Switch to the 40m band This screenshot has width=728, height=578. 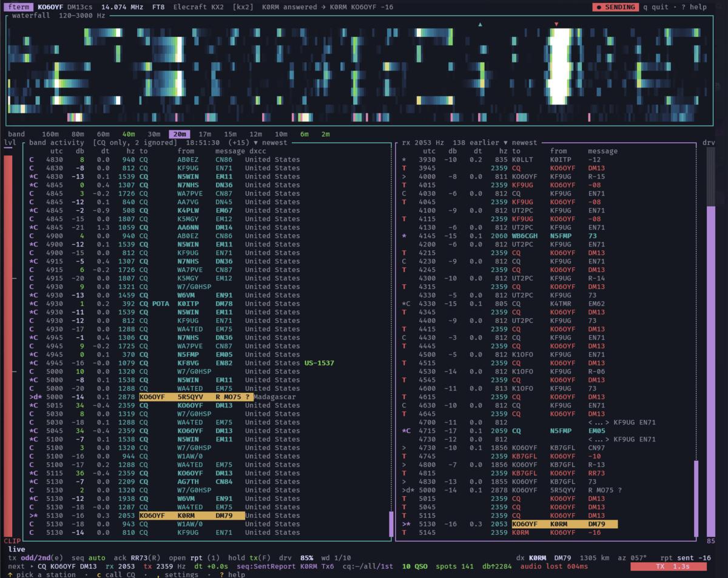tap(129, 134)
